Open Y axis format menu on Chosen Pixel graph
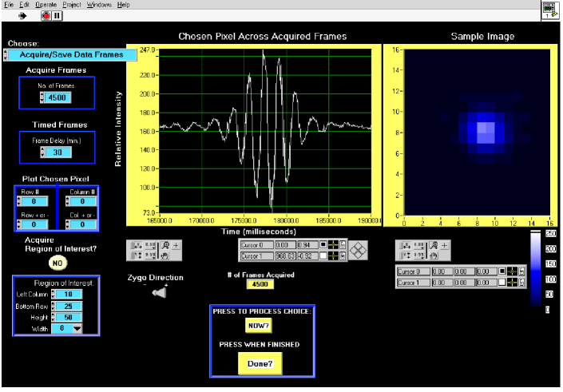 coord(149,255)
